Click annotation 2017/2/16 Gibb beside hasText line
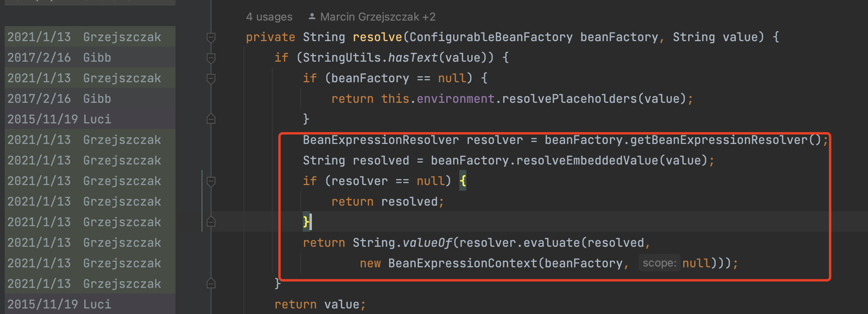This screenshot has height=314, width=868. point(90,57)
